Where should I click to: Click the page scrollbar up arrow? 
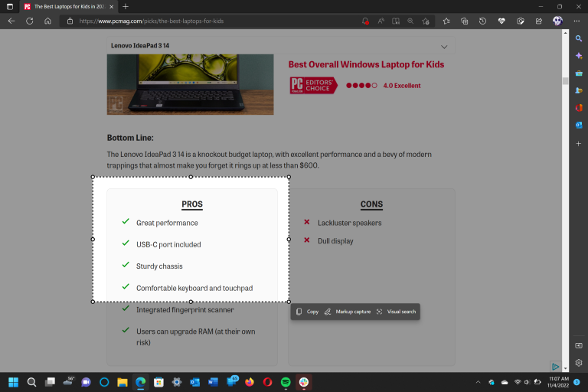pyautogui.click(x=565, y=33)
